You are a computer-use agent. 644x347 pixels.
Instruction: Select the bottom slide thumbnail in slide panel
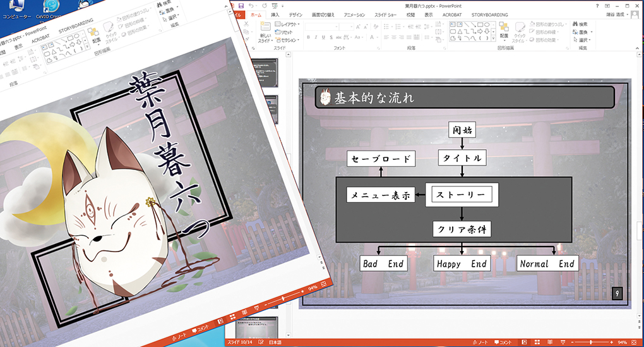(x=256, y=326)
